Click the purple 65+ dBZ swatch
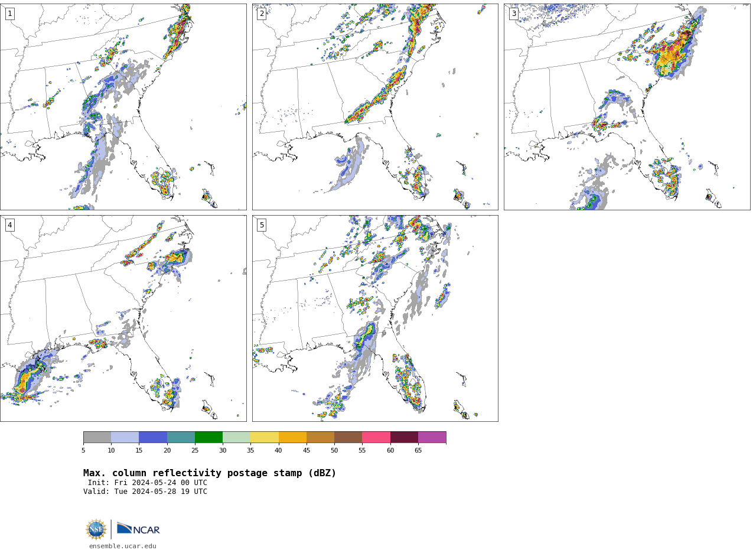 432,437
